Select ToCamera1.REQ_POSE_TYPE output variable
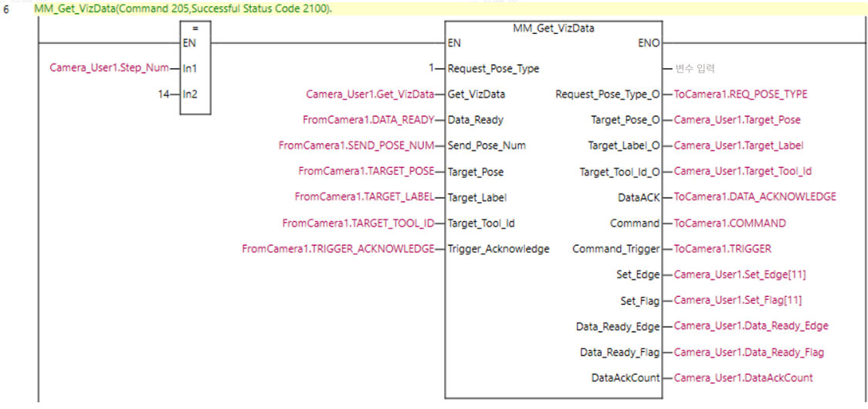868x409 pixels. click(741, 94)
